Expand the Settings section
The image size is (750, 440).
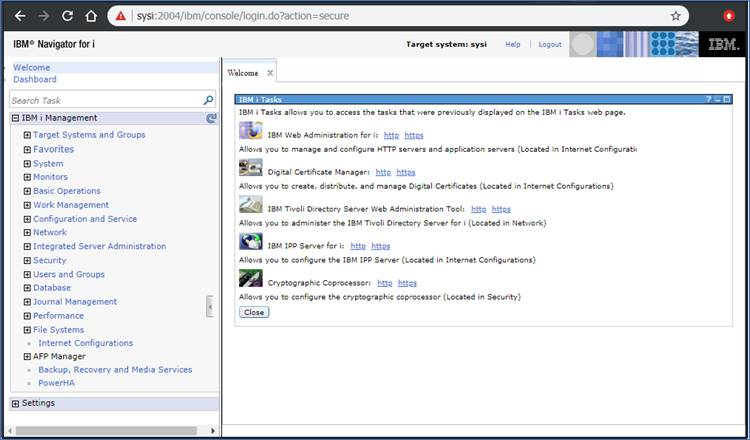pyautogui.click(x=15, y=403)
